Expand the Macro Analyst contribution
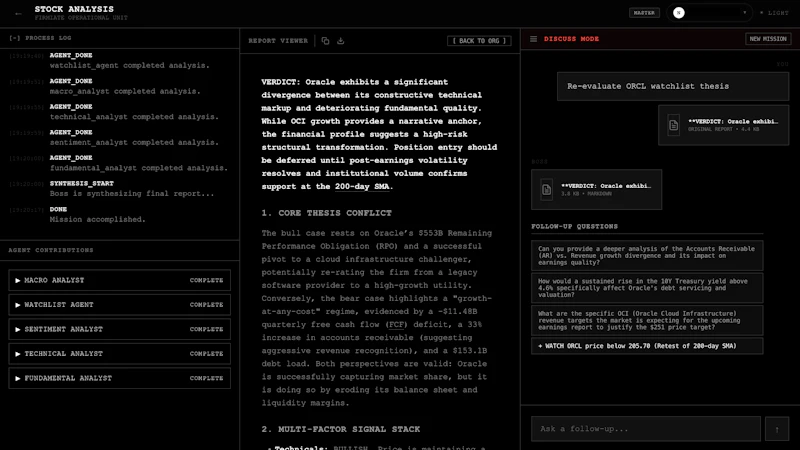Screen dimensions: 800x450 [119, 280]
